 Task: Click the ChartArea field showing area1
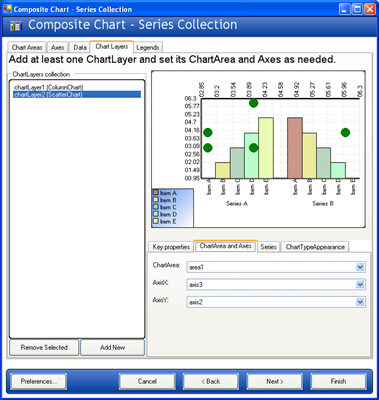click(276, 267)
